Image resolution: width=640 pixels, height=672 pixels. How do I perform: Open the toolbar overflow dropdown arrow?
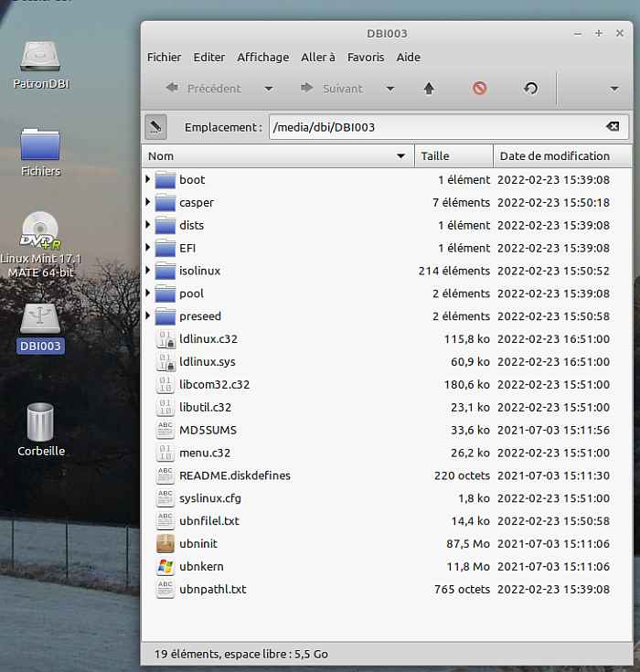tap(613, 89)
